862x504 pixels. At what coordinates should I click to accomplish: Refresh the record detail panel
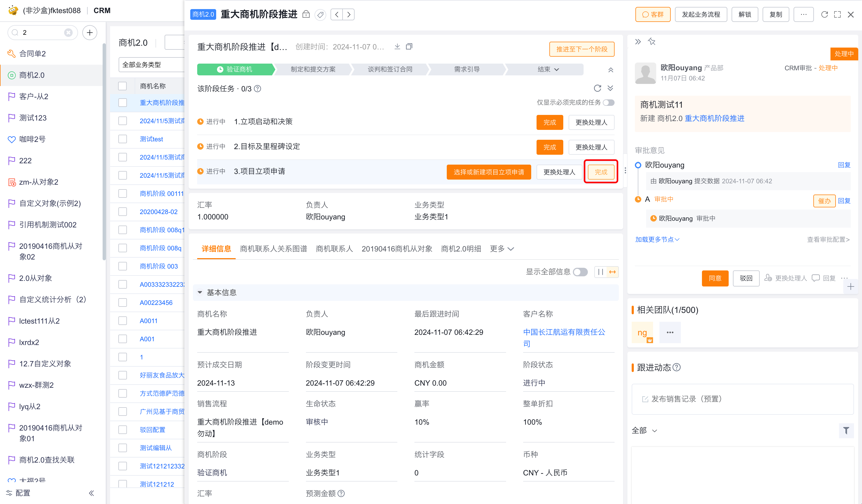824,14
